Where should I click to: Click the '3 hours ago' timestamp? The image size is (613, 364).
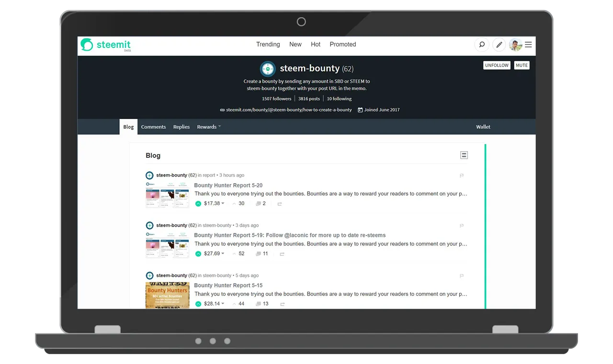click(232, 176)
